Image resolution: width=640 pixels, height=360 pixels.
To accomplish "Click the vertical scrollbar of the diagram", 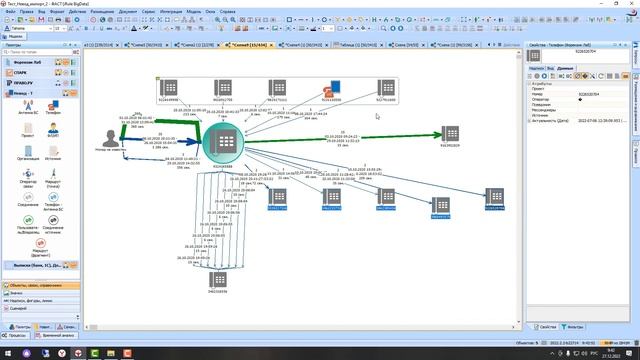I will [519, 187].
